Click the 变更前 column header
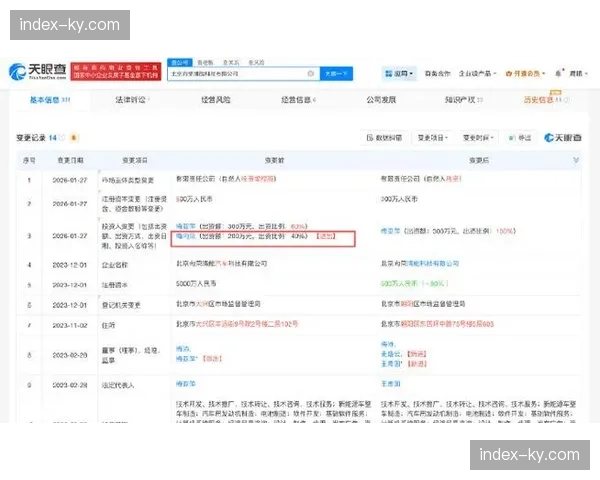Image resolution: width=600 pixels, height=480 pixels. tap(274, 160)
